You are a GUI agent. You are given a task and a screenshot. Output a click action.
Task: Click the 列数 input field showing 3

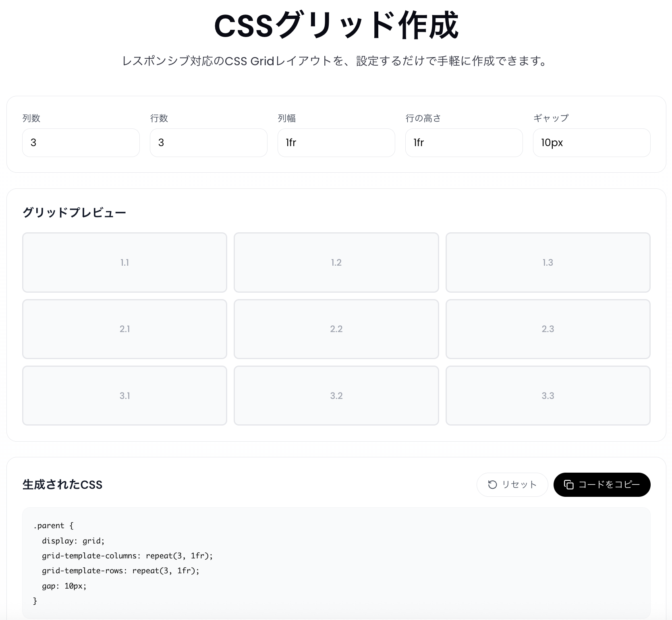coord(81,143)
